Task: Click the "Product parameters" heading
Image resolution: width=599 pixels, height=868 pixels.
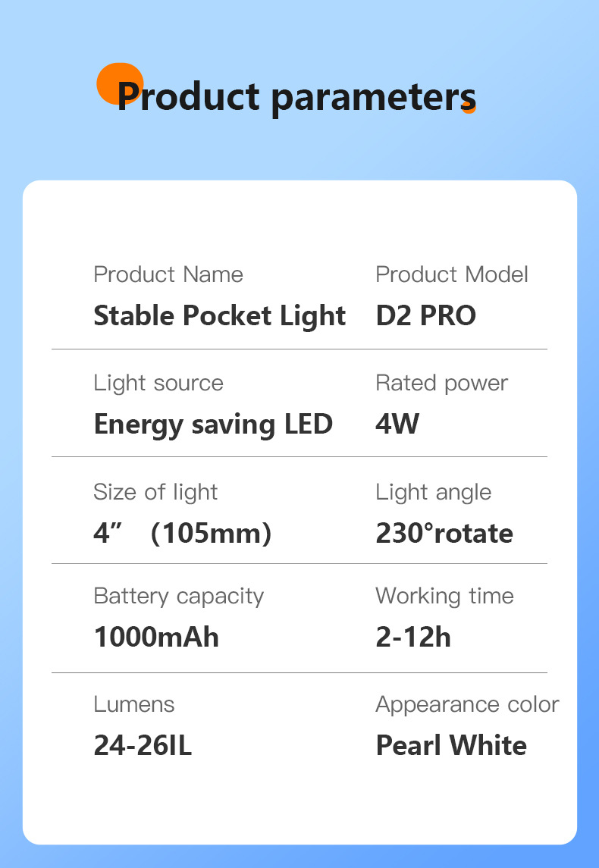Action: [296, 97]
